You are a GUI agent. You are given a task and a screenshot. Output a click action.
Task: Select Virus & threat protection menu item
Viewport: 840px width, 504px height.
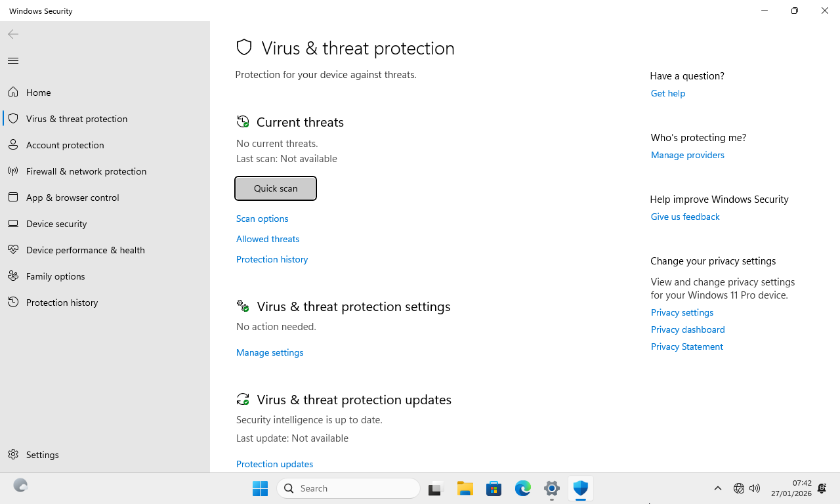pos(77,119)
